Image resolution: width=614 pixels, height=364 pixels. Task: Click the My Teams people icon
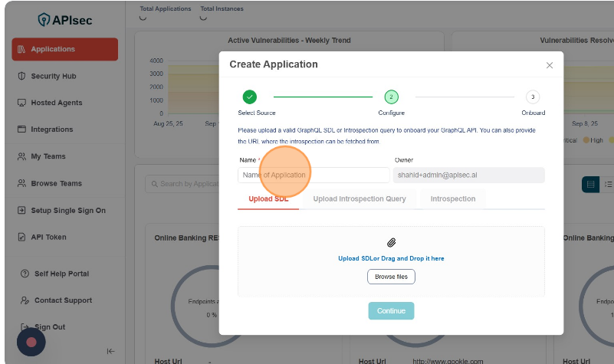(x=21, y=156)
